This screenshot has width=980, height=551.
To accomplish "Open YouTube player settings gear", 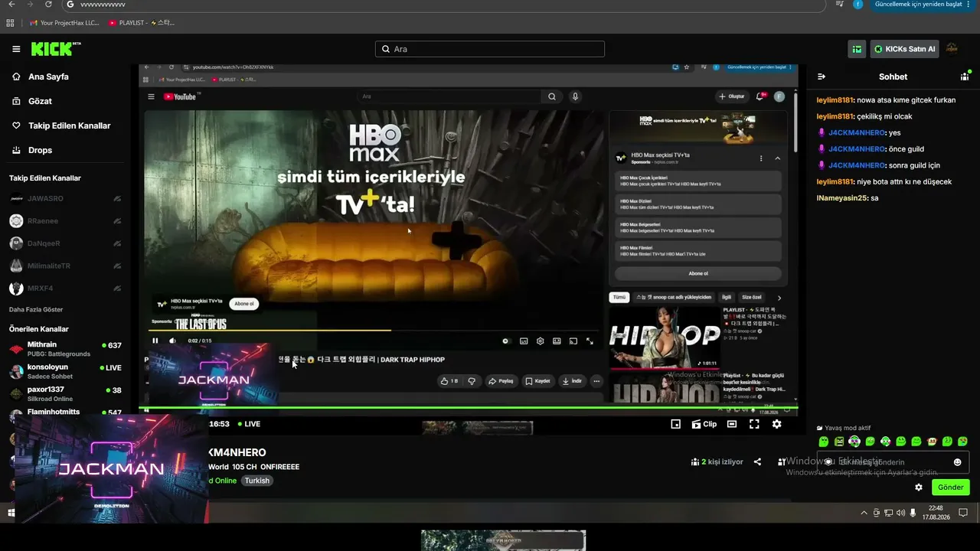I will pos(541,341).
